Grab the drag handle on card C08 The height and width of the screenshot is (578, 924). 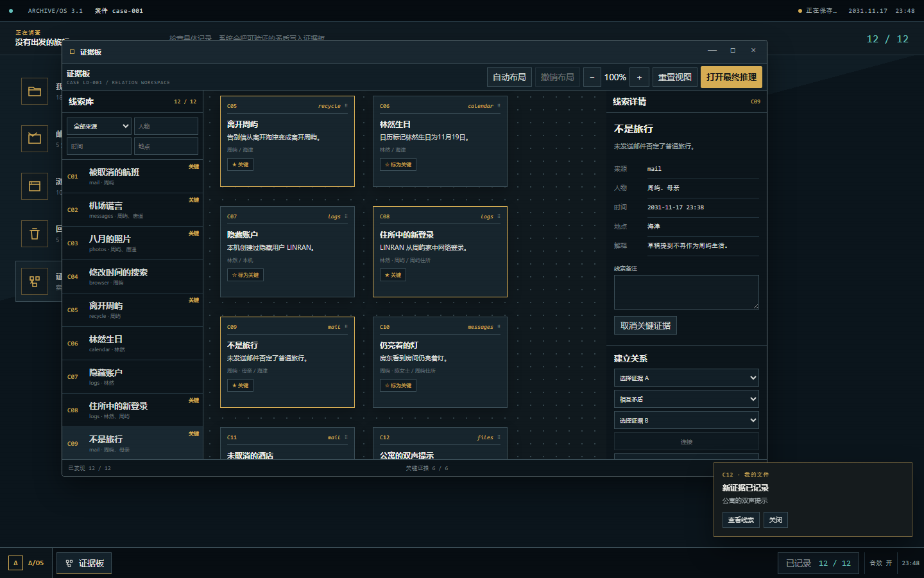[499, 216]
